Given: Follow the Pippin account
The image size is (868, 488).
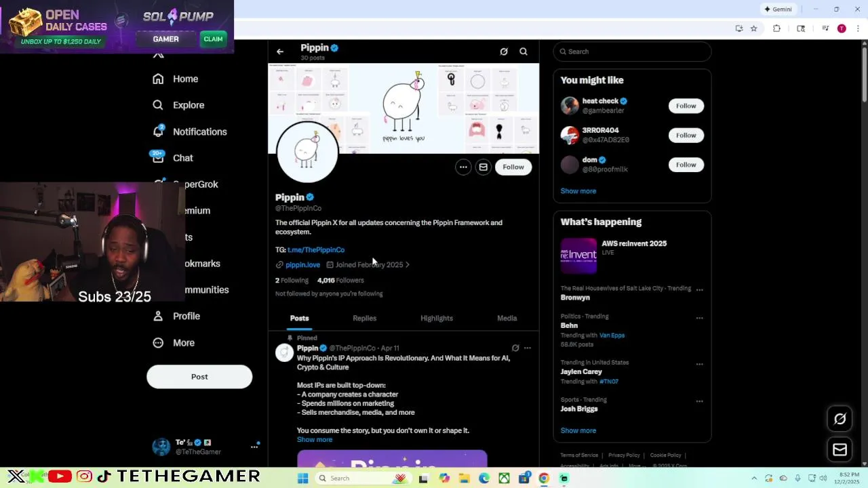Looking at the screenshot, I should (x=513, y=167).
